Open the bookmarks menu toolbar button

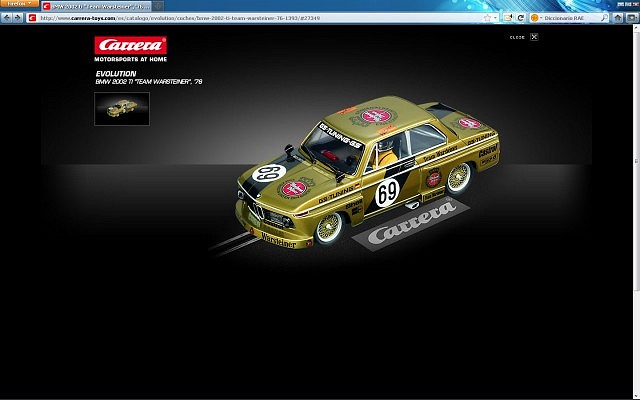tap(632, 18)
